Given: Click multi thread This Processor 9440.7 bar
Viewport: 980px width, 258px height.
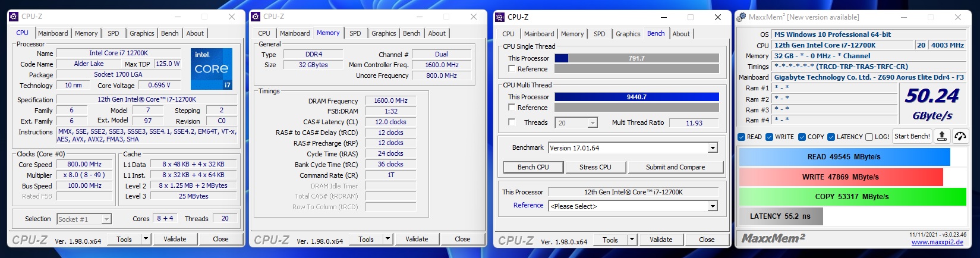Looking at the screenshot, I should [636, 97].
